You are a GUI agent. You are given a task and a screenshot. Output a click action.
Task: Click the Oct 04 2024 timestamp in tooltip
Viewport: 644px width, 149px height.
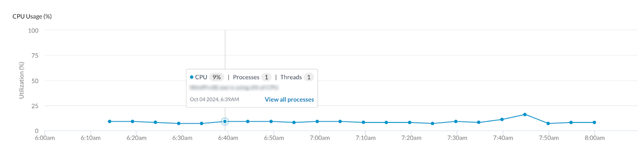(215, 99)
